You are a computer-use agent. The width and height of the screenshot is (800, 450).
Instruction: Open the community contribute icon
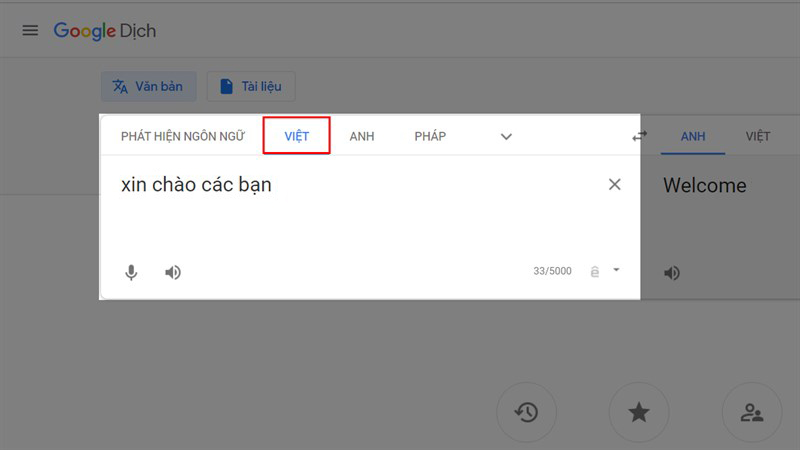coord(752,412)
